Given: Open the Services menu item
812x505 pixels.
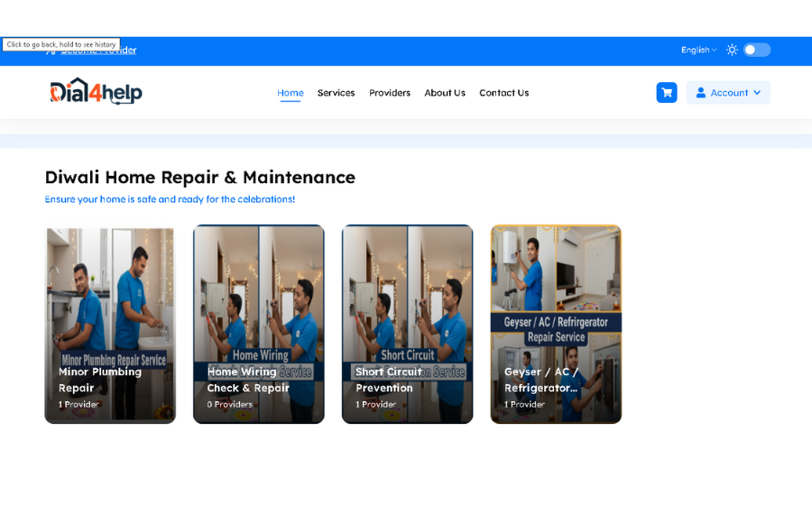Looking at the screenshot, I should tap(337, 93).
